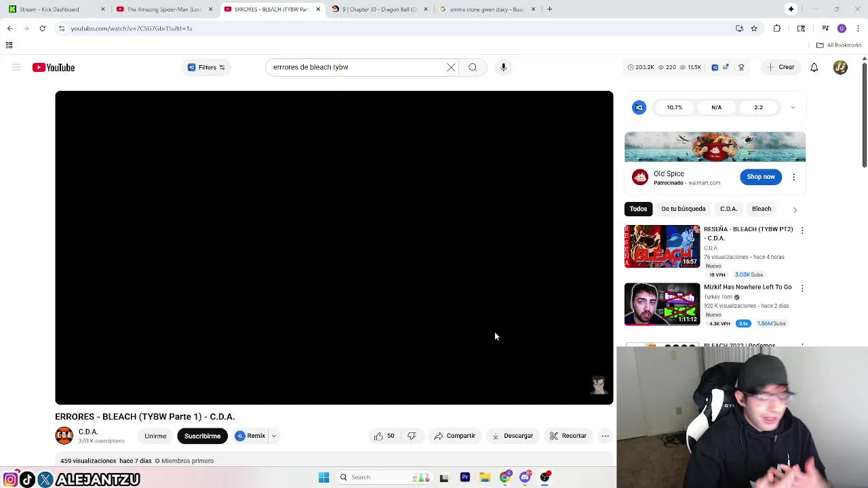Screen dimensions: 868x488
Task: Click the blue vidIQ toolbar icon
Action: coord(715,67)
